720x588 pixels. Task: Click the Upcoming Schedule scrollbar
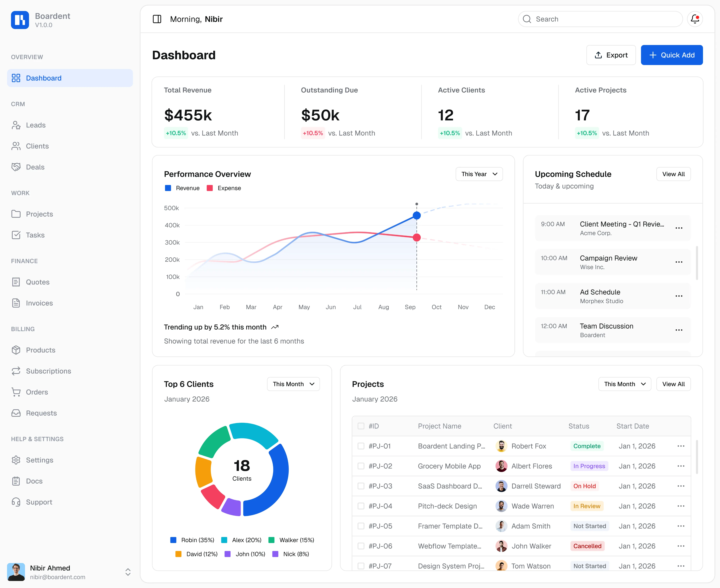pyautogui.click(x=697, y=263)
